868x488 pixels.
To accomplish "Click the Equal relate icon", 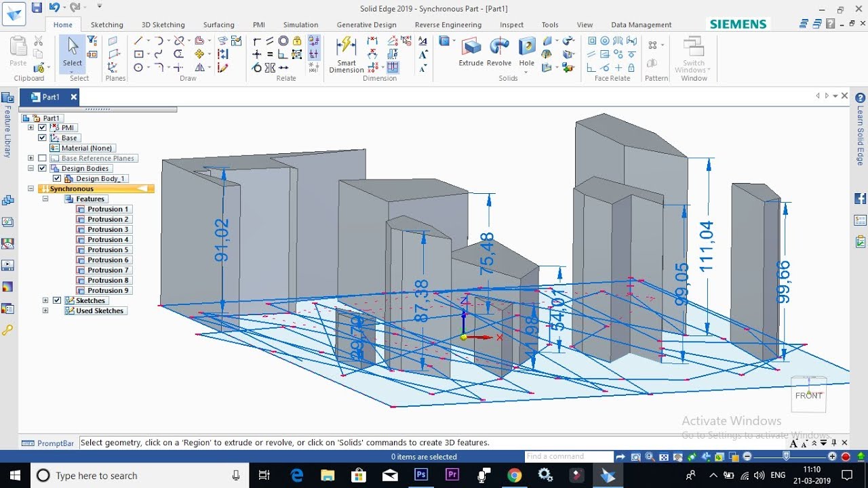I will [x=270, y=54].
